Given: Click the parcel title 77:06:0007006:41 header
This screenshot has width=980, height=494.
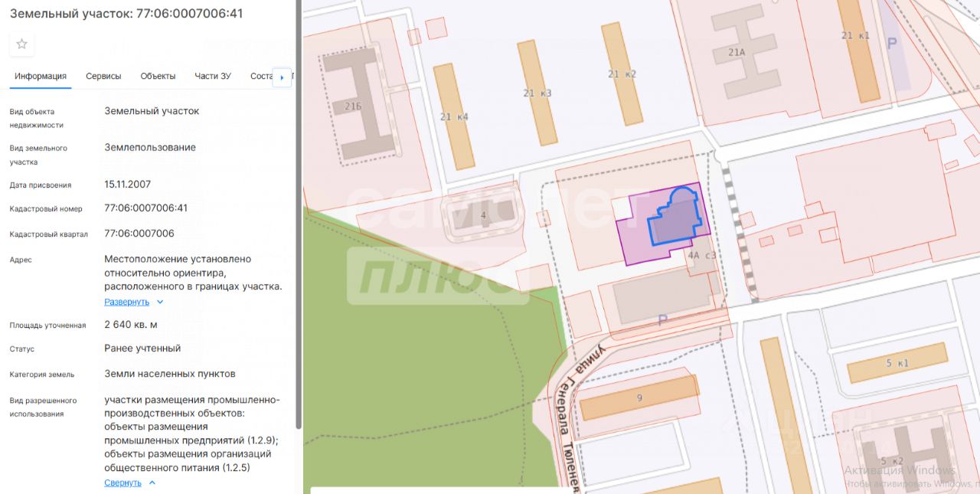Looking at the screenshot, I should (x=126, y=14).
